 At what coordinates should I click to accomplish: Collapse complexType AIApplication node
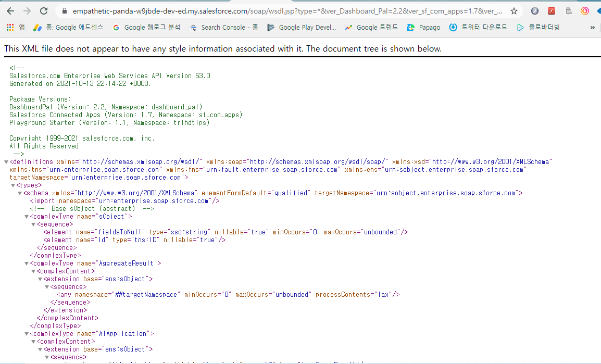(27, 334)
